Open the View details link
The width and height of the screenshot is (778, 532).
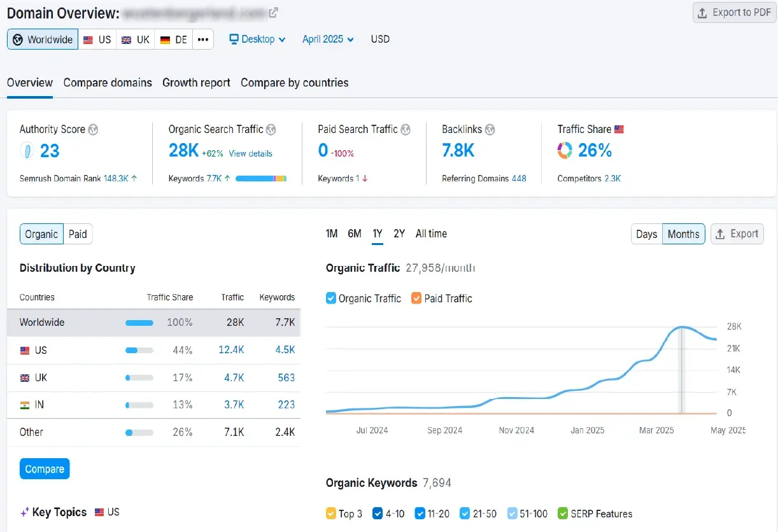pyautogui.click(x=250, y=153)
